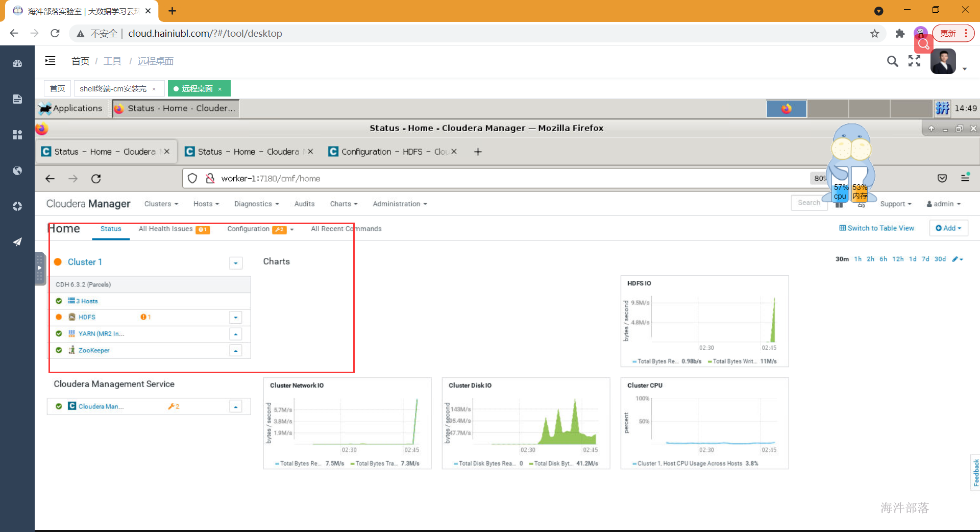Open the Charts dropdown menu

[344, 204]
